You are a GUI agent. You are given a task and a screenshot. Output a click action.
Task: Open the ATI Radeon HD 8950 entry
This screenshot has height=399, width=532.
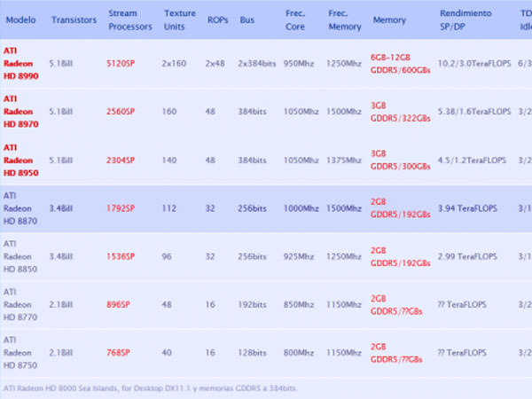point(23,160)
